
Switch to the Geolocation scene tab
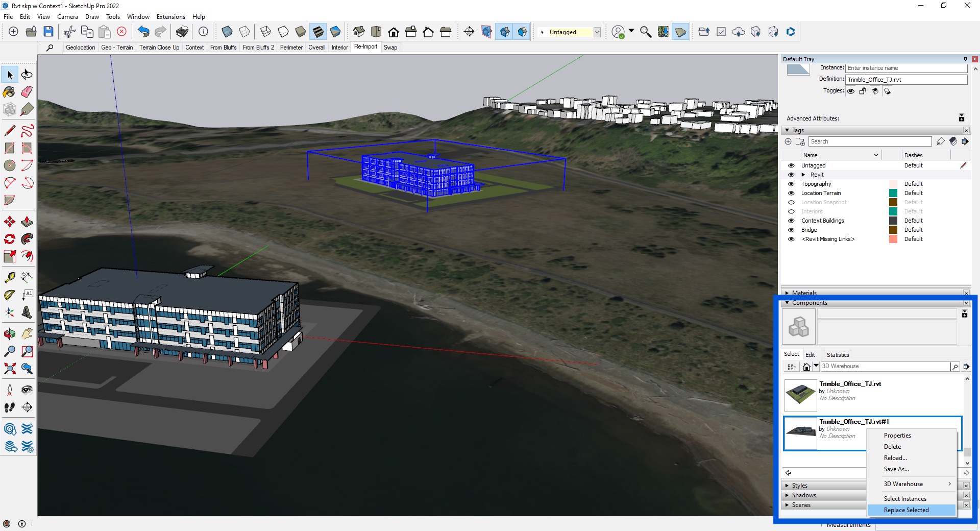coord(80,47)
